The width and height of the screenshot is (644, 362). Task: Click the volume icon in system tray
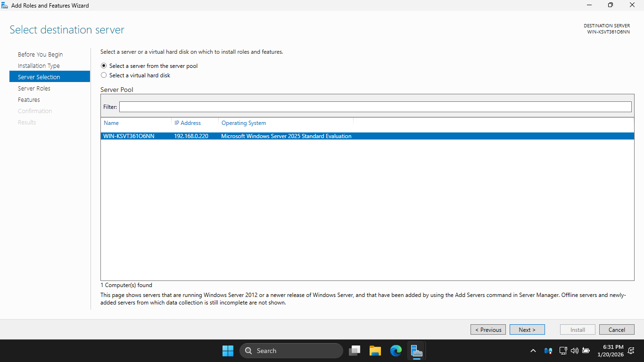pyautogui.click(x=574, y=351)
